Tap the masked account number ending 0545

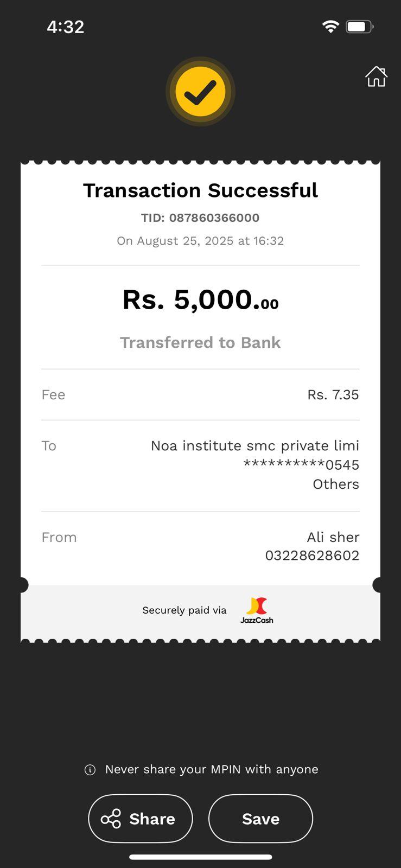pyautogui.click(x=301, y=465)
